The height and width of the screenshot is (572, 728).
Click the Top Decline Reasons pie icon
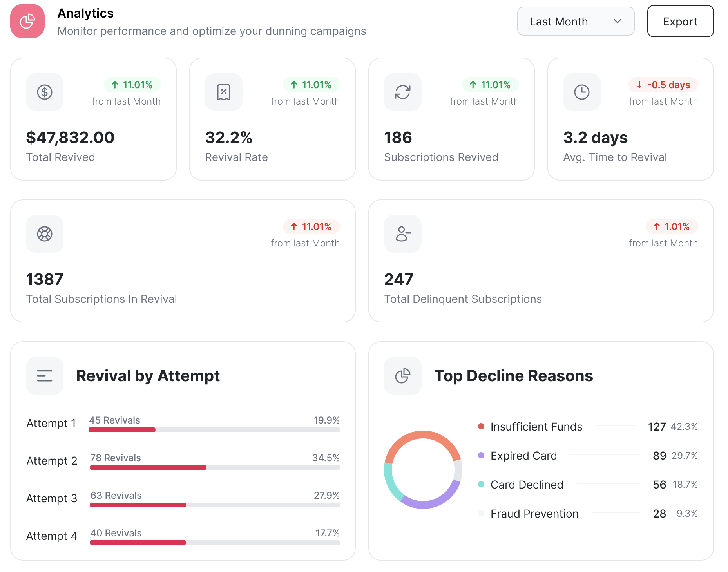[x=403, y=376]
